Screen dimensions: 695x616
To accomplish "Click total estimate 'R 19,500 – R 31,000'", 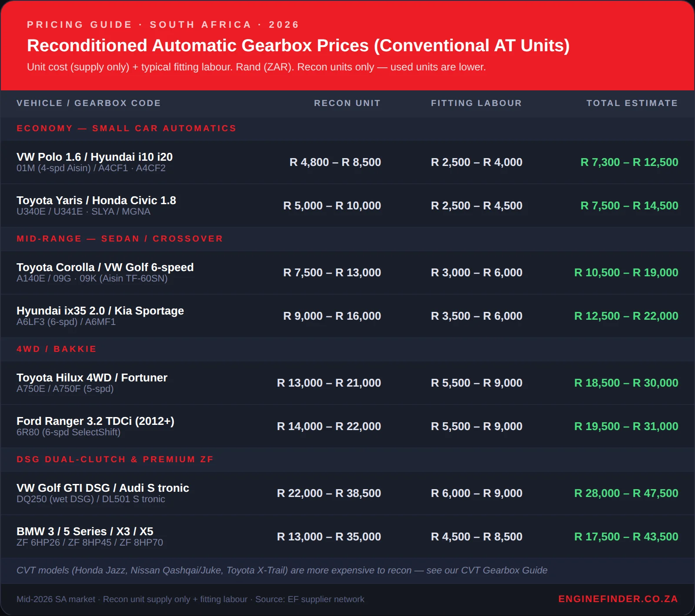I will click(x=626, y=426).
